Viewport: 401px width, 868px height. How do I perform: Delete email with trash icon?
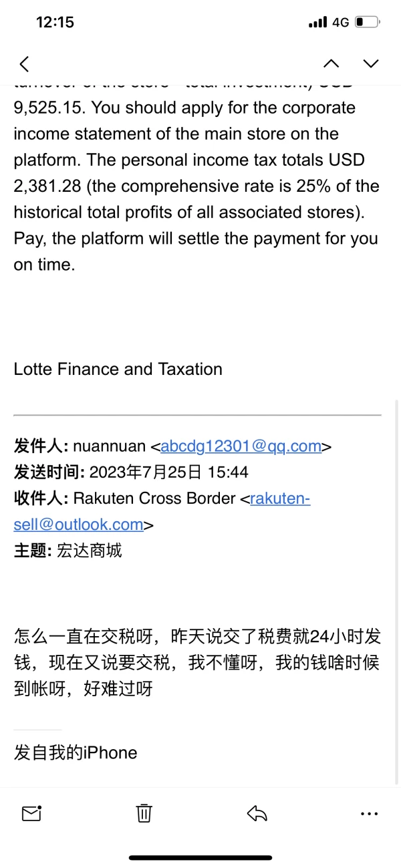tap(144, 813)
